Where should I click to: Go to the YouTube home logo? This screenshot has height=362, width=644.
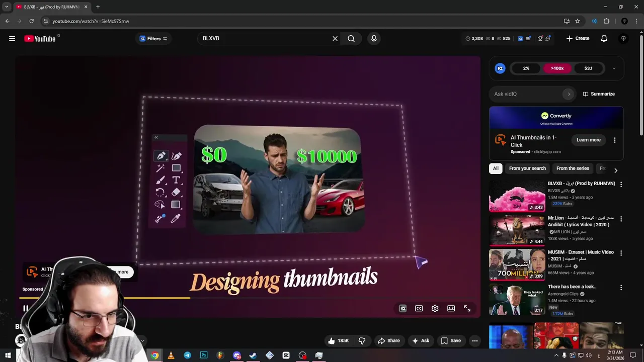40,38
